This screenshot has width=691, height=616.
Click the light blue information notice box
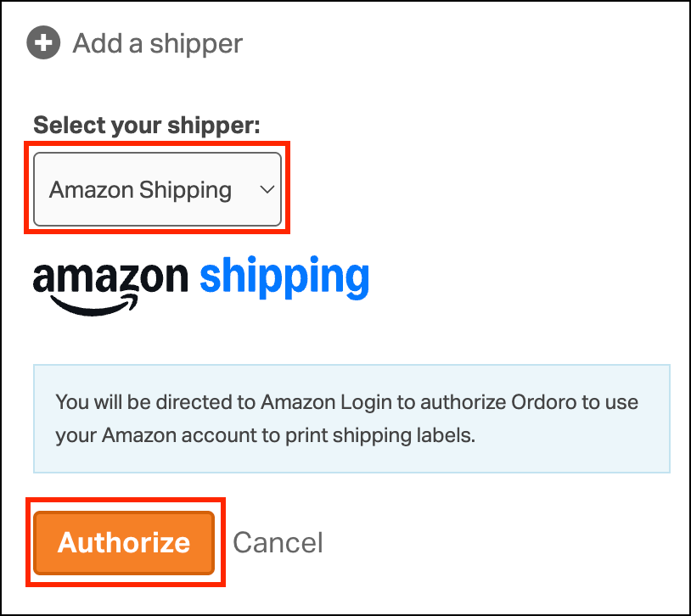(351, 418)
